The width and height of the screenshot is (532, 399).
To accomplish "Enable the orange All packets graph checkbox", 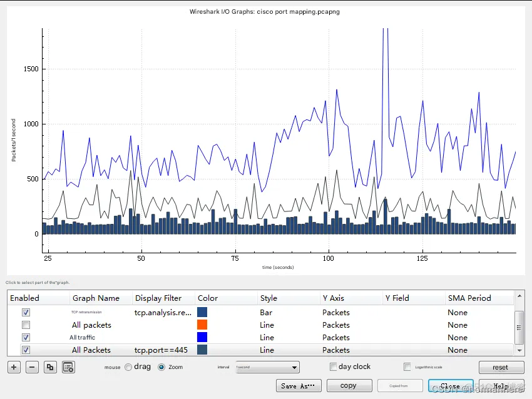I will [x=26, y=325].
